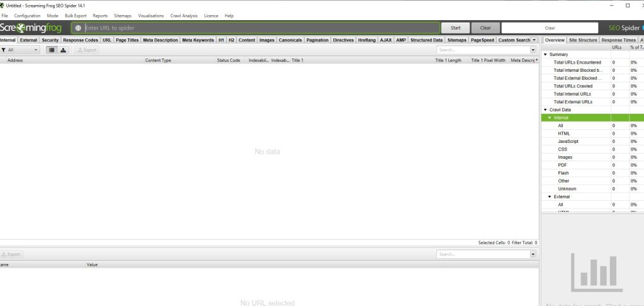Click the filter funnel icon
Screen dimensions: 644x306
[x=3, y=50]
